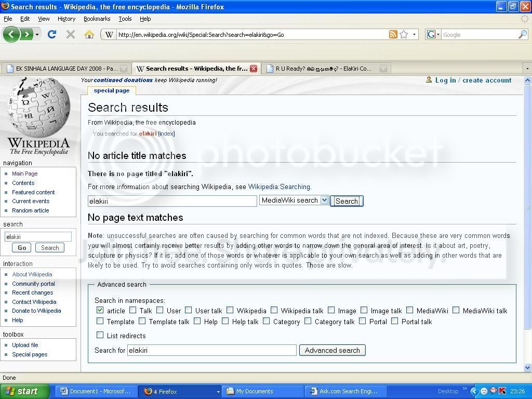Open the Google search engine selector
The width and height of the screenshot is (532, 399).
tap(433, 35)
